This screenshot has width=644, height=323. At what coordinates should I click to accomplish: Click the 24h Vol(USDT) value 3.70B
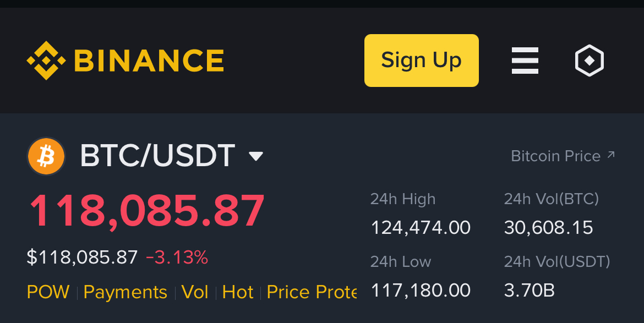pyautogui.click(x=529, y=290)
